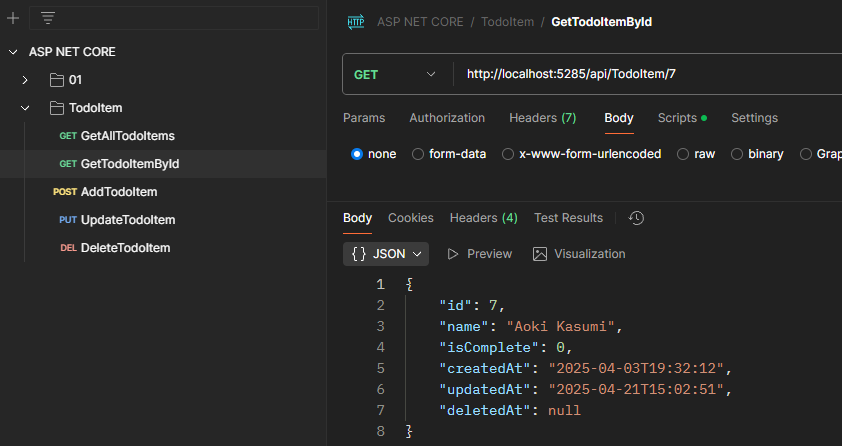Click the plus icon to create new
Screen dimensions: 842x446
(13, 18)
